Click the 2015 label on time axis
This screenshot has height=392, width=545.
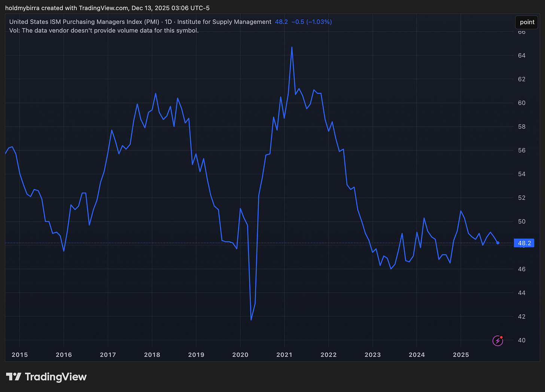click(x=19, y=355)
